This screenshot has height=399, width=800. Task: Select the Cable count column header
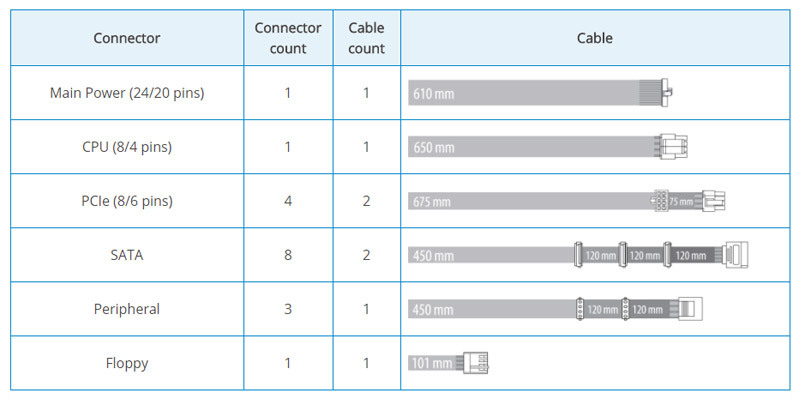(x=366, y=38)
